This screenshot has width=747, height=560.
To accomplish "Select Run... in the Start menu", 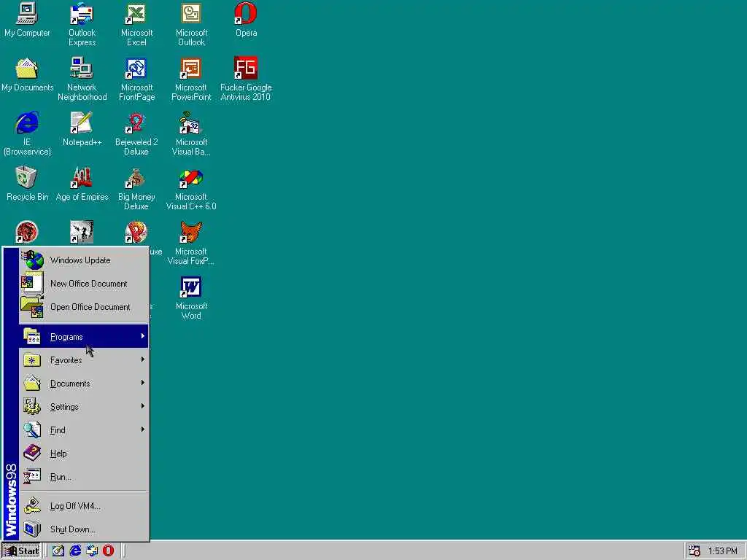I will point(84,477).
